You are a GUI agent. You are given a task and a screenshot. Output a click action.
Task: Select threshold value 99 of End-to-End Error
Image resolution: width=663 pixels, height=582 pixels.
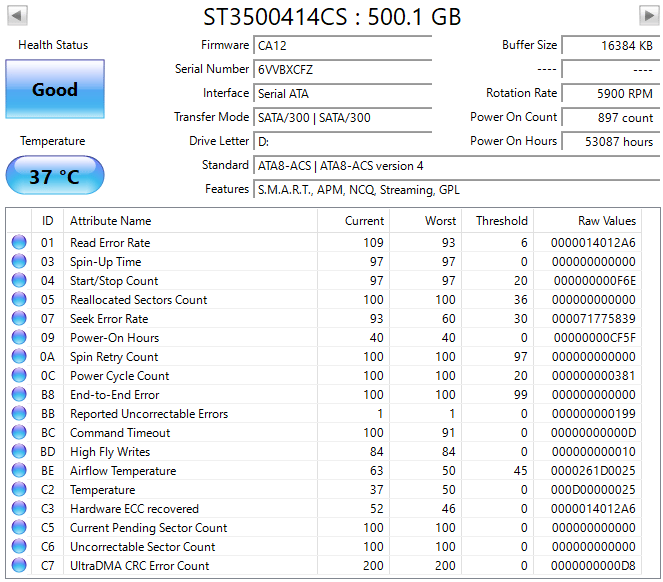(x=521, y=395)
